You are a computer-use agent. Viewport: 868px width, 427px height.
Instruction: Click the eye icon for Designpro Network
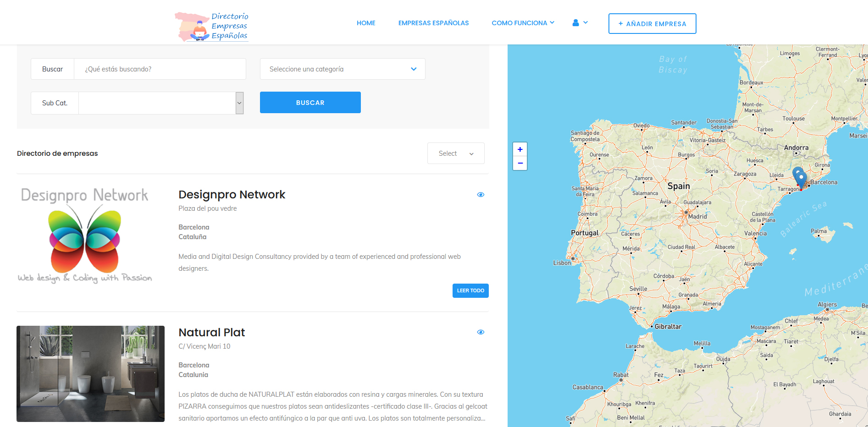coord(481,195)
